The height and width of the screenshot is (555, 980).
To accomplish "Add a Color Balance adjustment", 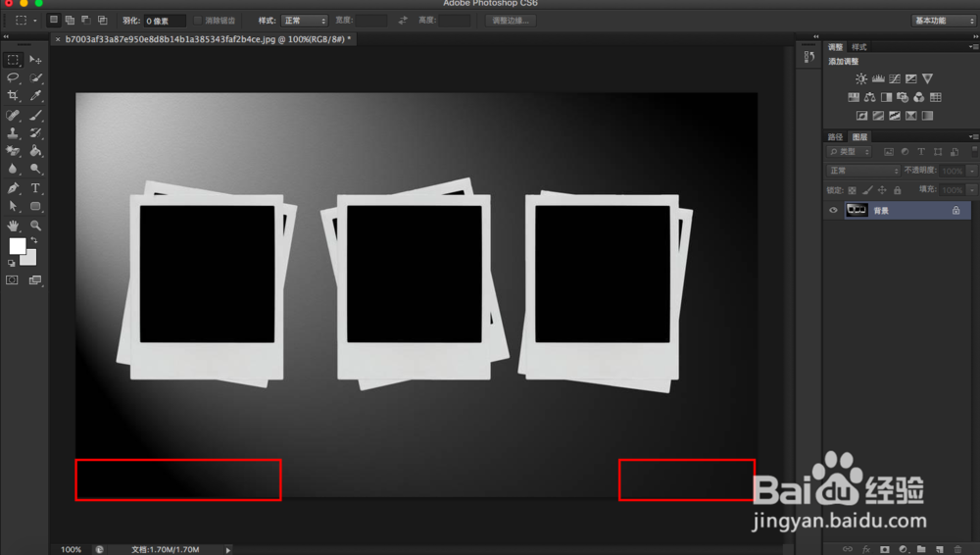I will pyautogui.click(x=870, y=97).
